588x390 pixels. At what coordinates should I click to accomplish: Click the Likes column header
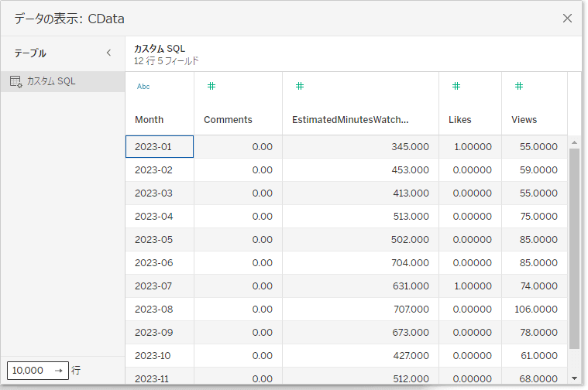coord(459,120)
